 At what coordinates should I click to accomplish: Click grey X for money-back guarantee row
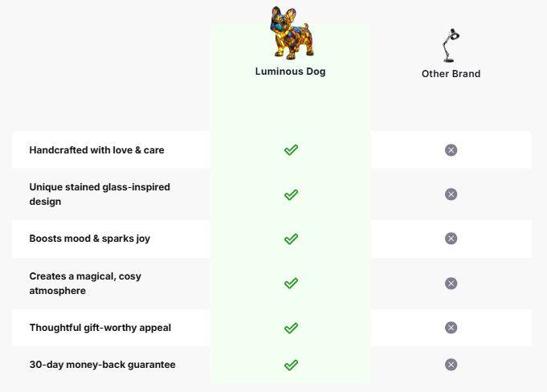[x=451, y=365]
